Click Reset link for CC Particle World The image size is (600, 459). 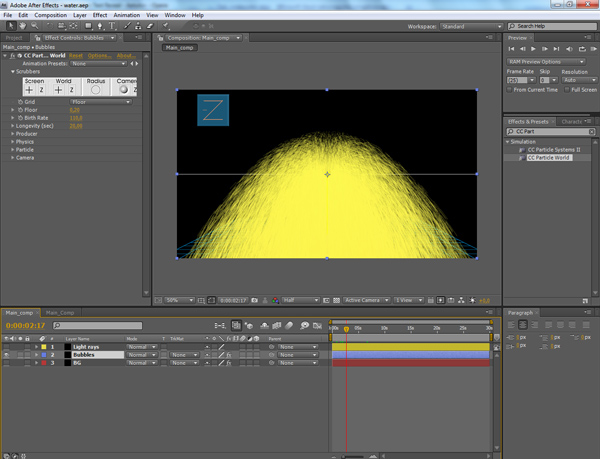(76, 56)
